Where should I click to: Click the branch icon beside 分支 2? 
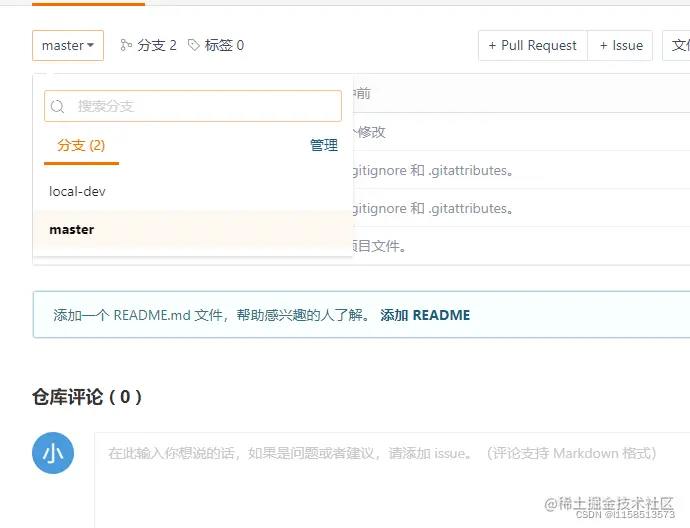tap(126, 45)
